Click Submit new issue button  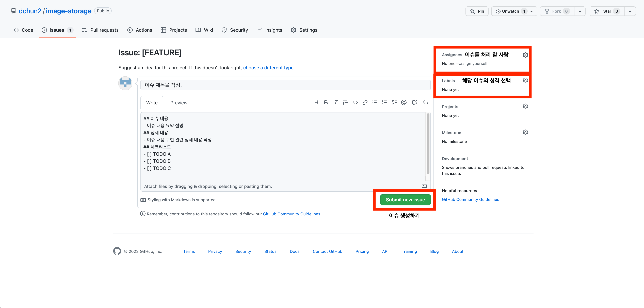coord(405,200)
